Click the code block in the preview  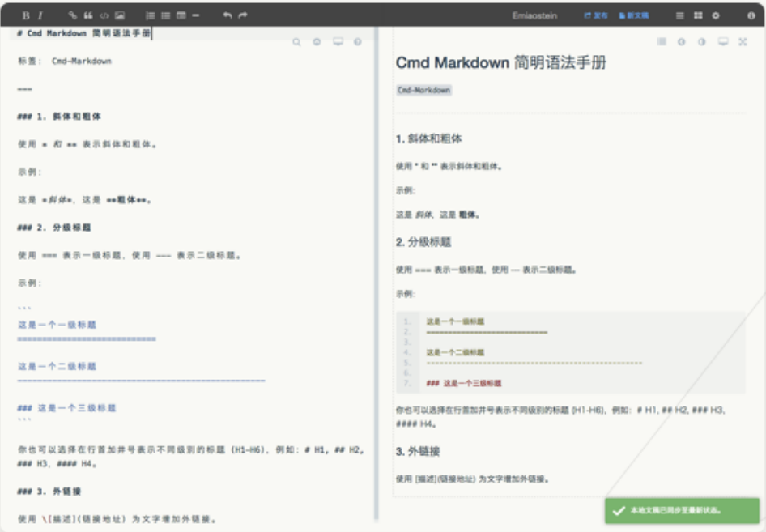(x=571, y=352)
